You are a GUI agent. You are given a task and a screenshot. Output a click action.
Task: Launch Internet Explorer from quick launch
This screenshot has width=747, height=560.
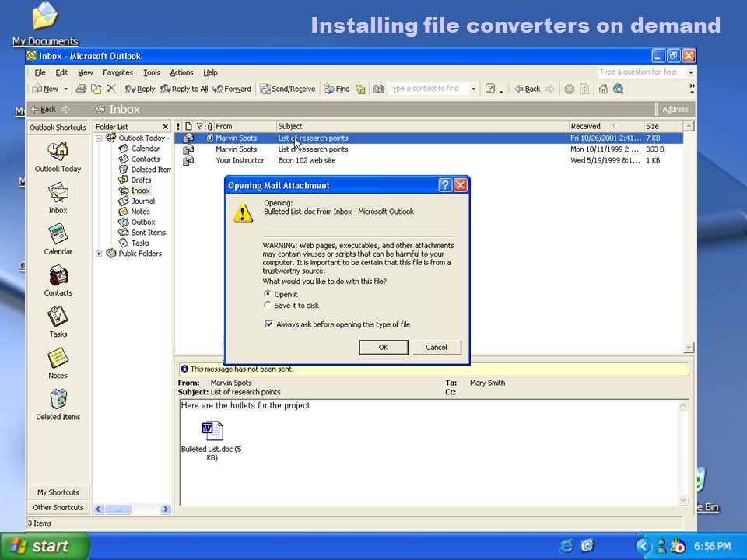coord(566,546)
